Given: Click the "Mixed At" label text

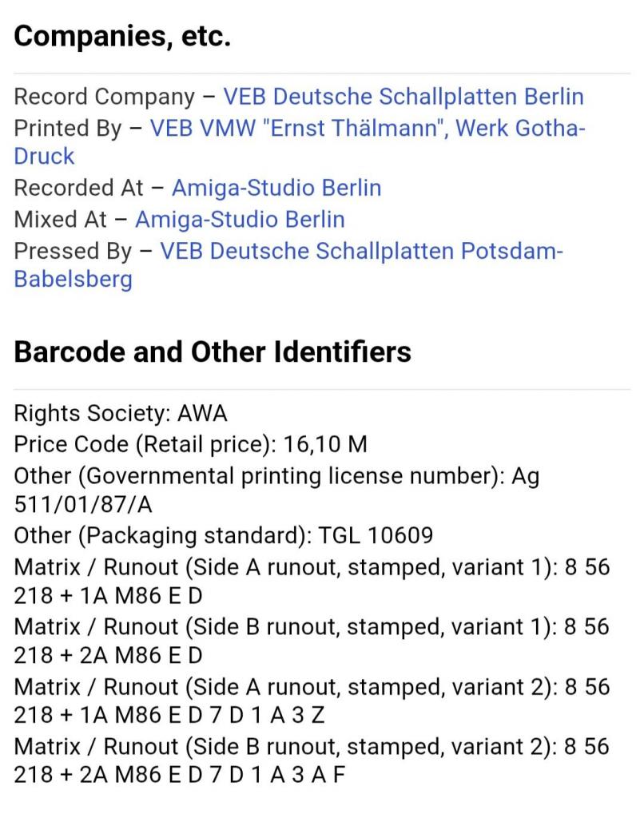Looking at the screenshot, I should pyautogui.click(x=60, y=219).
